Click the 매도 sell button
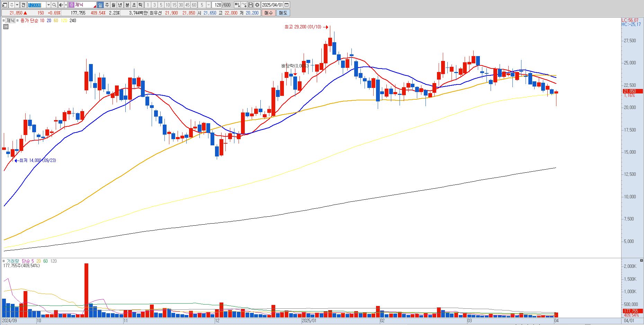This screenshot has height=325, width=644. click(283, 13)
